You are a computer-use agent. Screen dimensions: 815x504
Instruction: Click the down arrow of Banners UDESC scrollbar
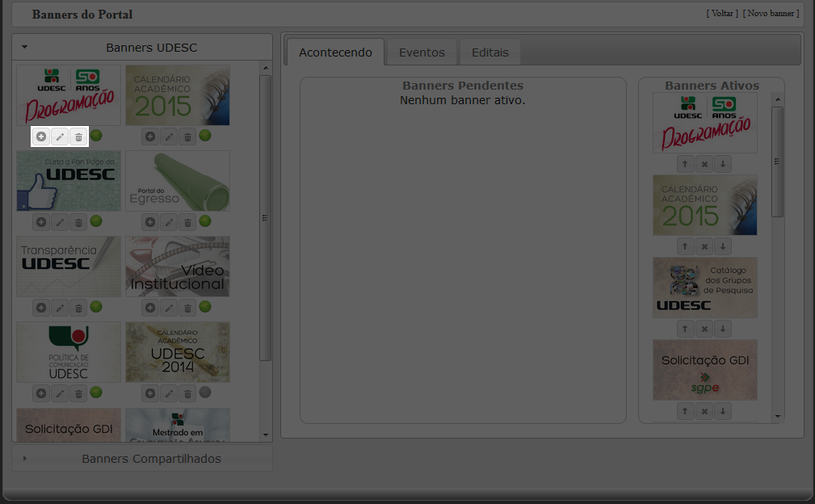(266, 435)
